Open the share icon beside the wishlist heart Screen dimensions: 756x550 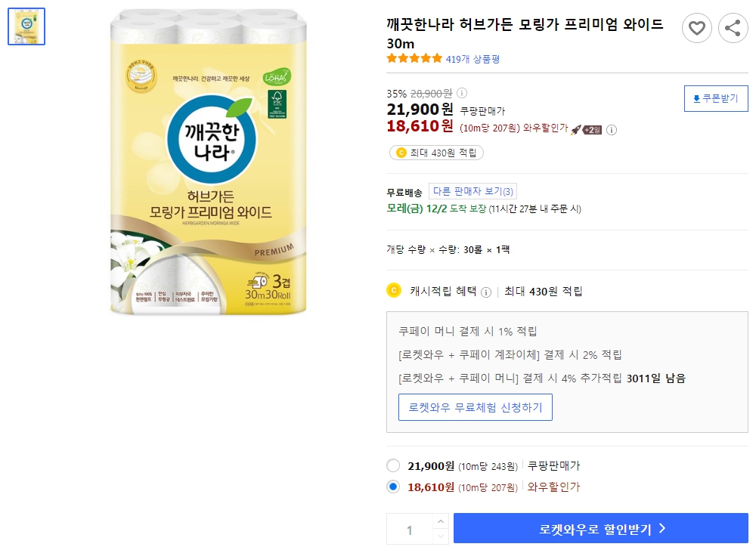click(x=732, y=28)
